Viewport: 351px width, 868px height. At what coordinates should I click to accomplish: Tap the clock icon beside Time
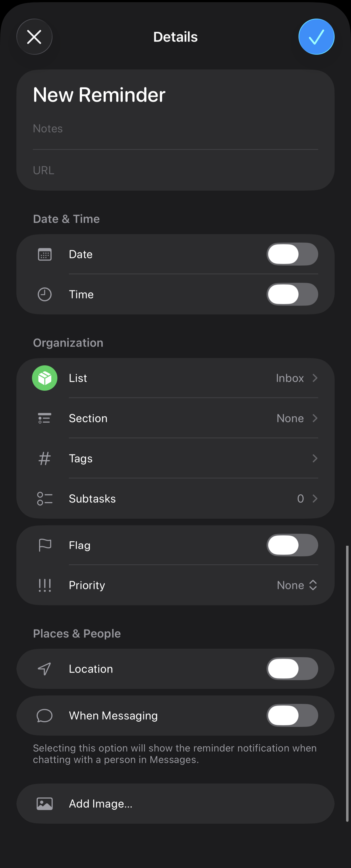[45, 295]
